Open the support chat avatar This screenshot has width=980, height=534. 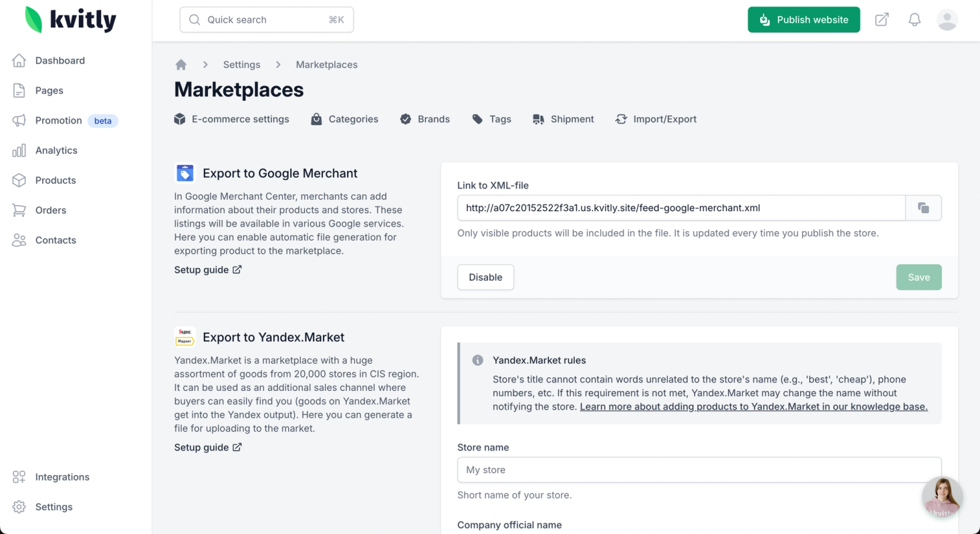(942, 497)
